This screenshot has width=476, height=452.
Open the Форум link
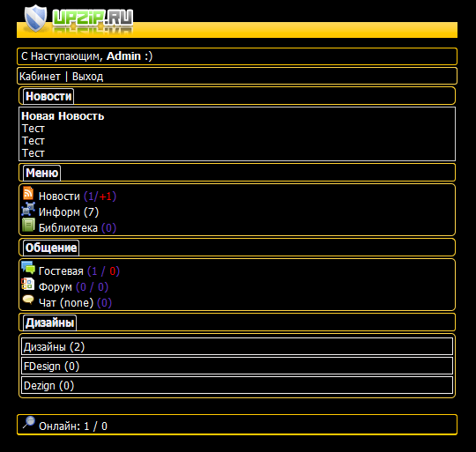(x=56, y=286)
